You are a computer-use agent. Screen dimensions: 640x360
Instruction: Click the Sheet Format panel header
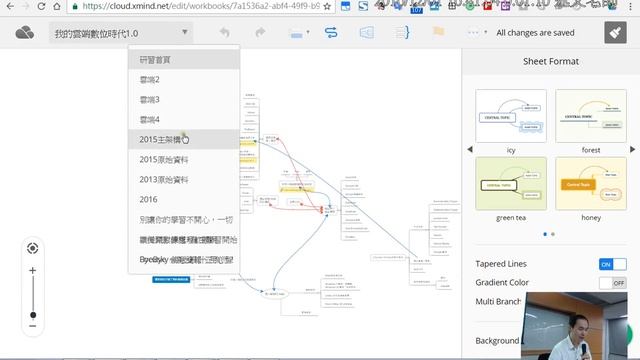551,61
